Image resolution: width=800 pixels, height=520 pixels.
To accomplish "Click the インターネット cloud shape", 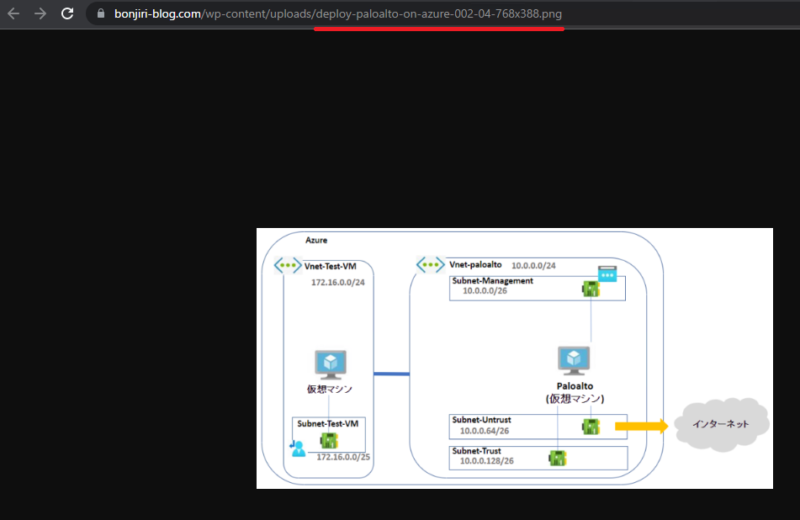I will pos(721,425).
